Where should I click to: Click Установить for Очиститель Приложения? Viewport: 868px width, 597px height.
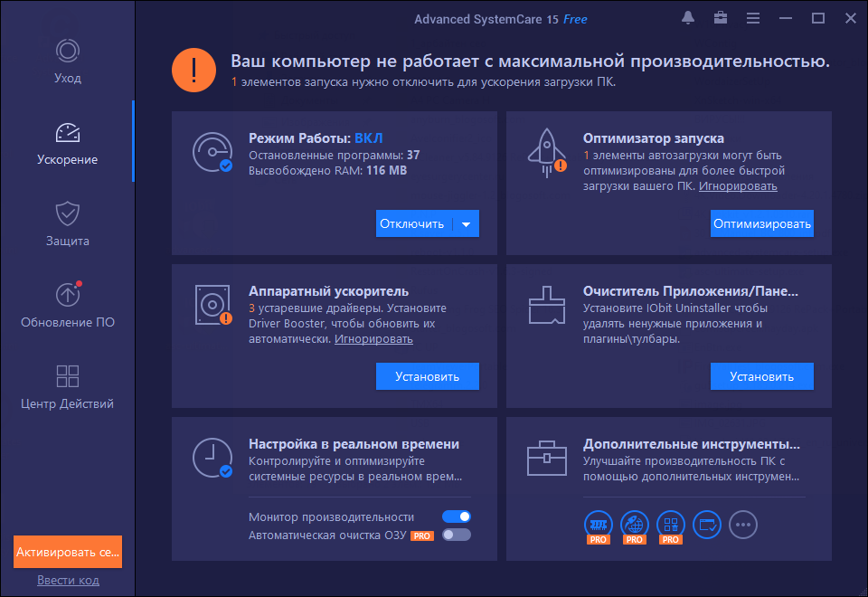click(x=761, y=376)
